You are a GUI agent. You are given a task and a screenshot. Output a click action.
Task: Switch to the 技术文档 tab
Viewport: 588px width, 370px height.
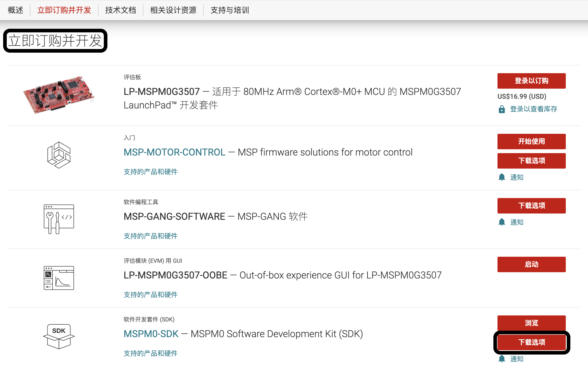coord(121,10)
